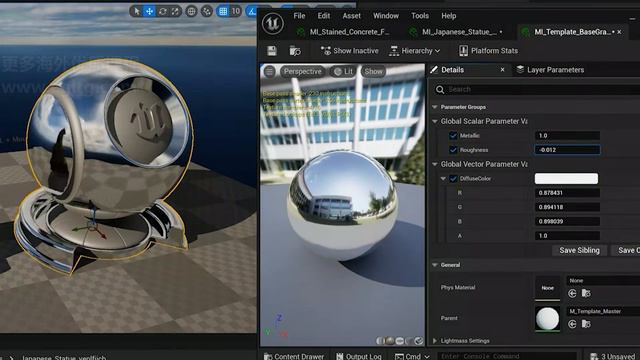Screen dimensions: 640x360
Task: Close the MI_Template_BaseGra tab
Action: click(620, 32)
